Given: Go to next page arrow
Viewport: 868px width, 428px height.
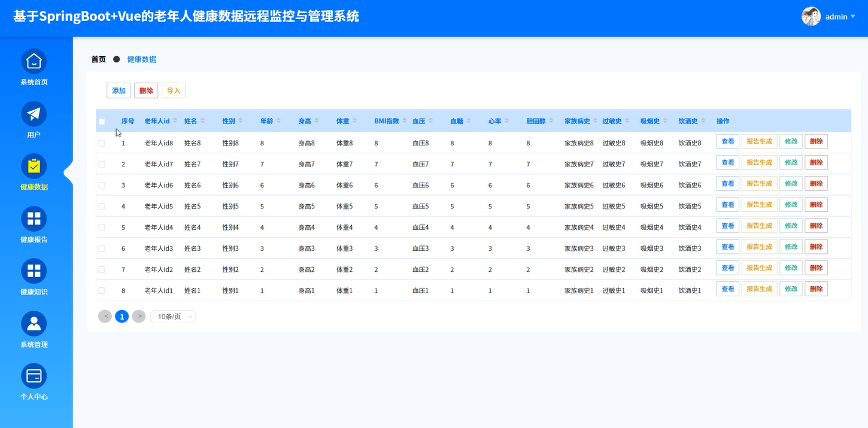Looking at the screenshot, I should pos(139,316).
